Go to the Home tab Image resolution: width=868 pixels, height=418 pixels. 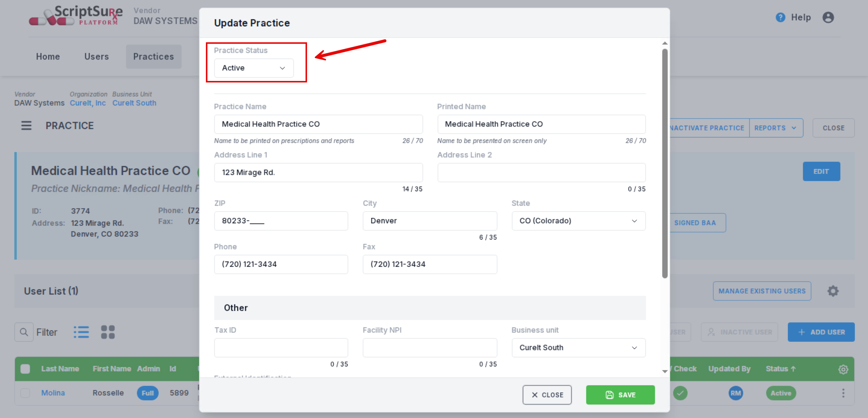pyautogui.click(x=48, y=57)
